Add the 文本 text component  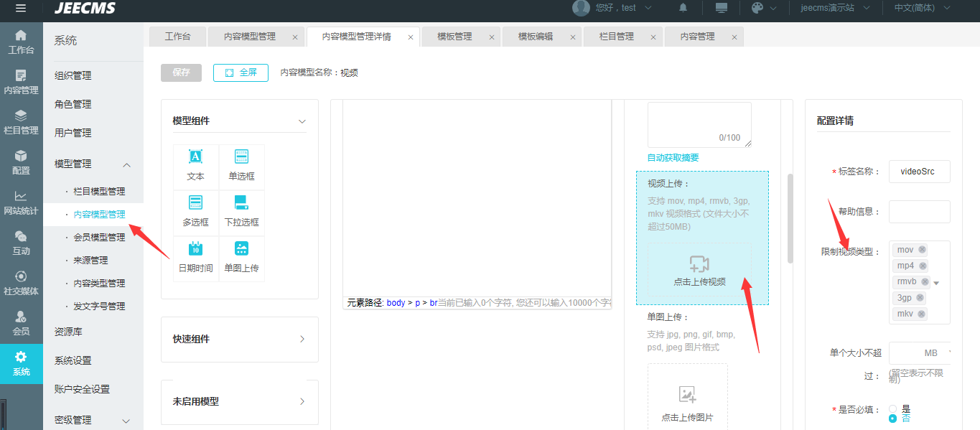point(195,166)
